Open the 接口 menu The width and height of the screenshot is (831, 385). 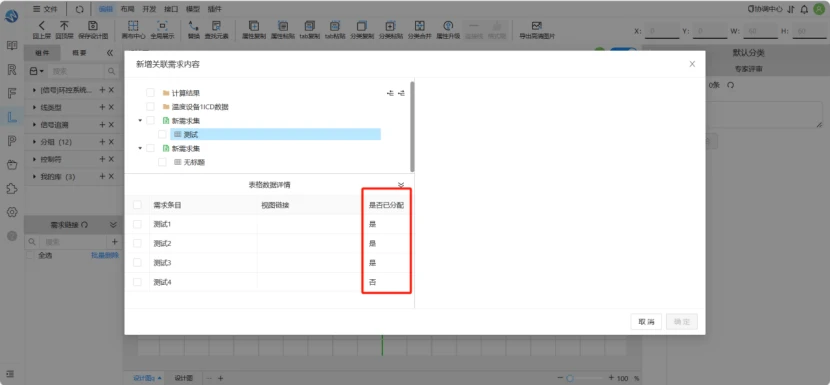pos(171,9)
